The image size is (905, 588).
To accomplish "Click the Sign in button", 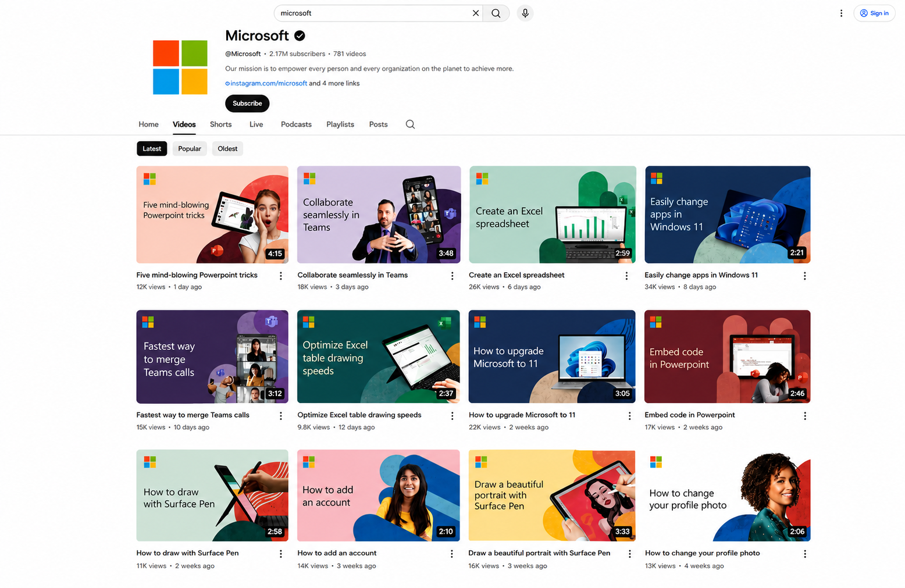I will click(x=874, y=13).
